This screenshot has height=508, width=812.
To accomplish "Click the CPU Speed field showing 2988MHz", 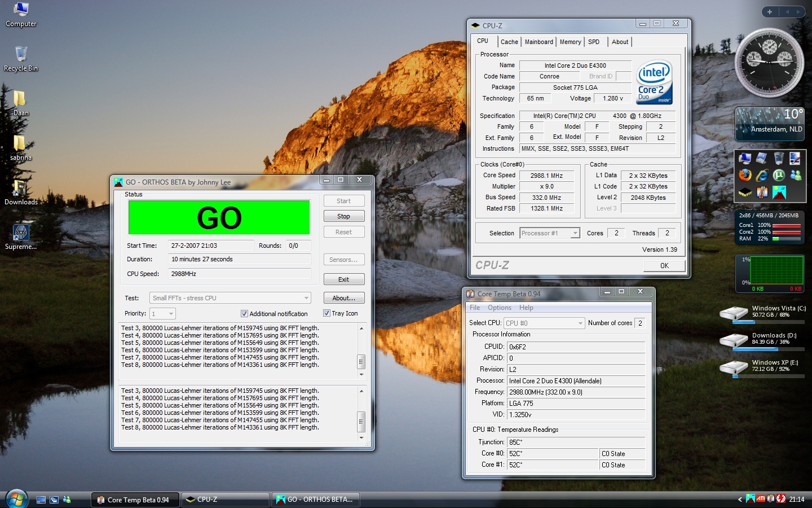I will [240, 274].
